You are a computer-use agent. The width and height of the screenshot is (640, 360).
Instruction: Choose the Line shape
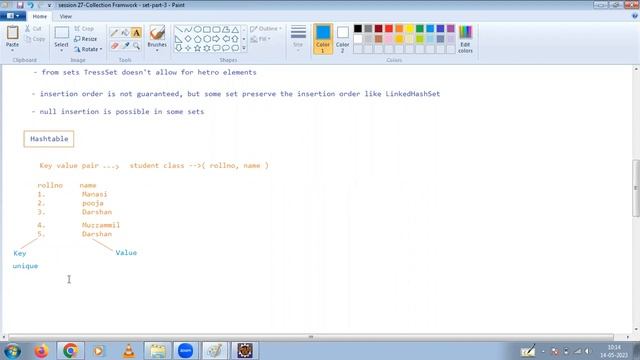[x=179, y=30]
